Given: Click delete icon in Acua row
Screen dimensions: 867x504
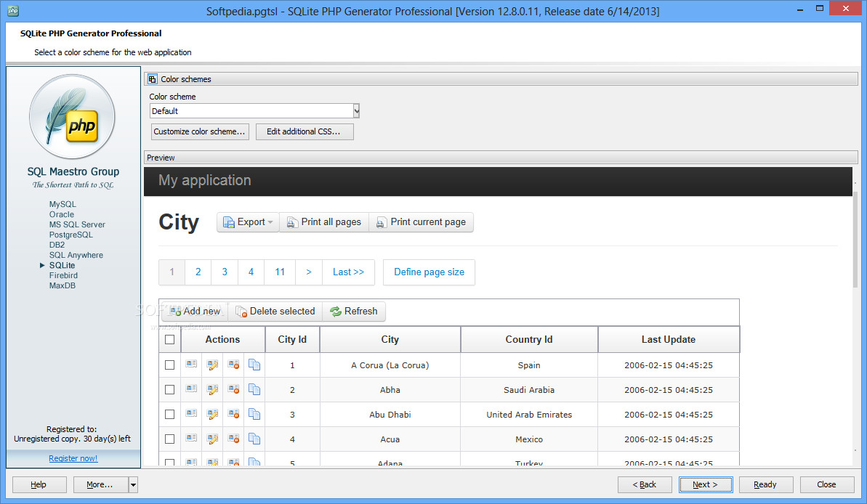Looking at the screenshot, I should click(233, 439).
